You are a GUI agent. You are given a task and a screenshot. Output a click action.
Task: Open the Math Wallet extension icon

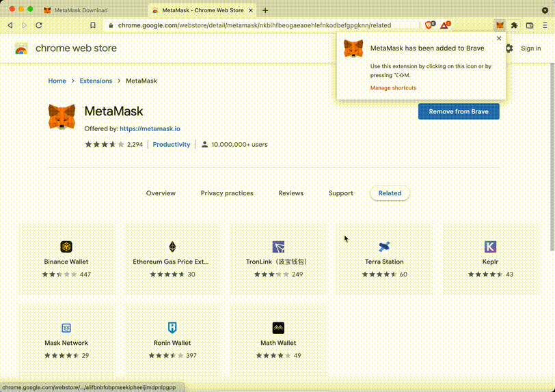pos(279,328)
